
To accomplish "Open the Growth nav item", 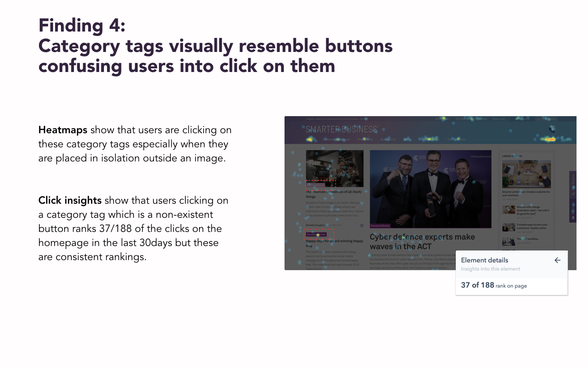I will tap(311, 140).
